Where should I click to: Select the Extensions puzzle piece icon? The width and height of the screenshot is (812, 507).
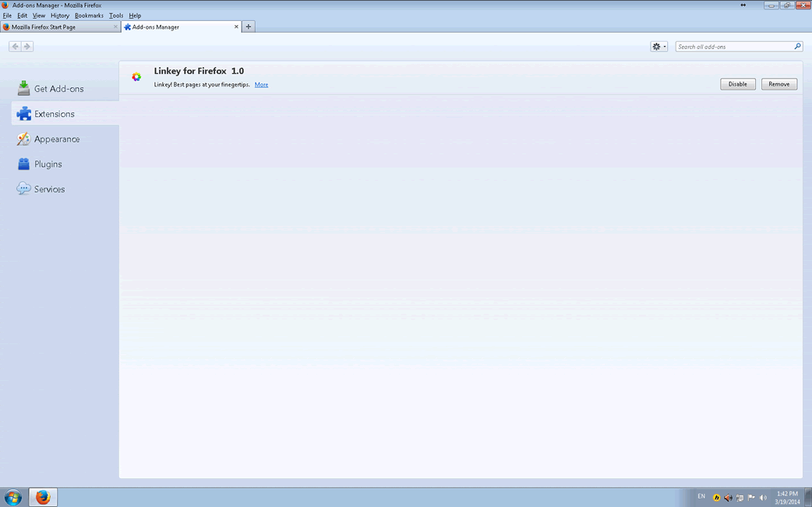point(23,114)
